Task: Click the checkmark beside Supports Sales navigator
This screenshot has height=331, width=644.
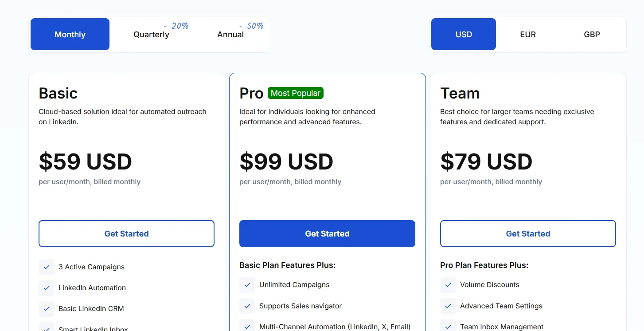Action: [x=247, y=306]
